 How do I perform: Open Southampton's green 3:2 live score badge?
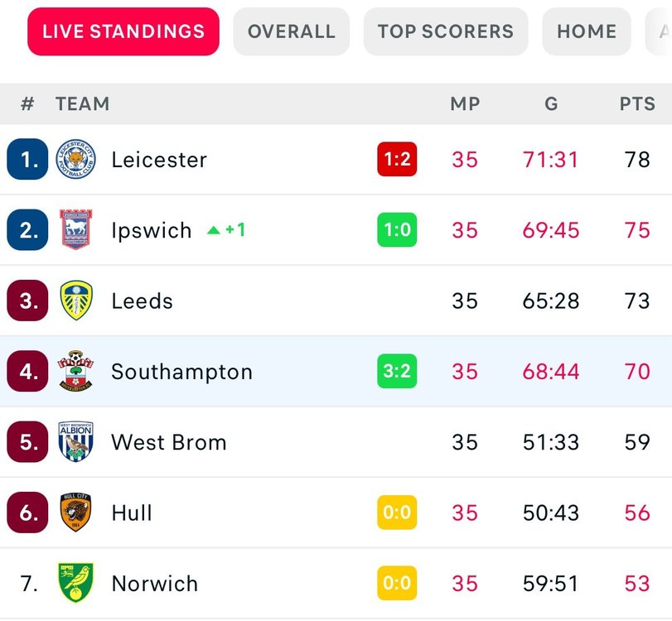tap(397, 371)
